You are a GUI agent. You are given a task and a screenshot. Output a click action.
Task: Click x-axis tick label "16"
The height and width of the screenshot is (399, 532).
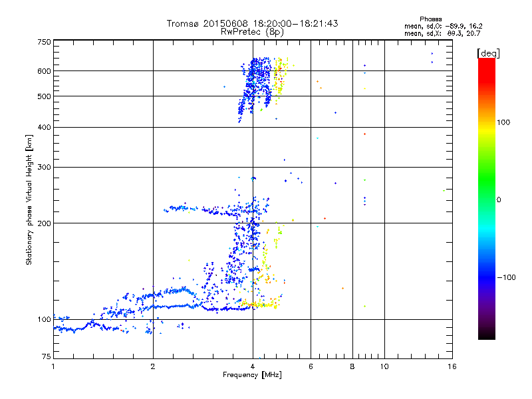tap(452, 366)
